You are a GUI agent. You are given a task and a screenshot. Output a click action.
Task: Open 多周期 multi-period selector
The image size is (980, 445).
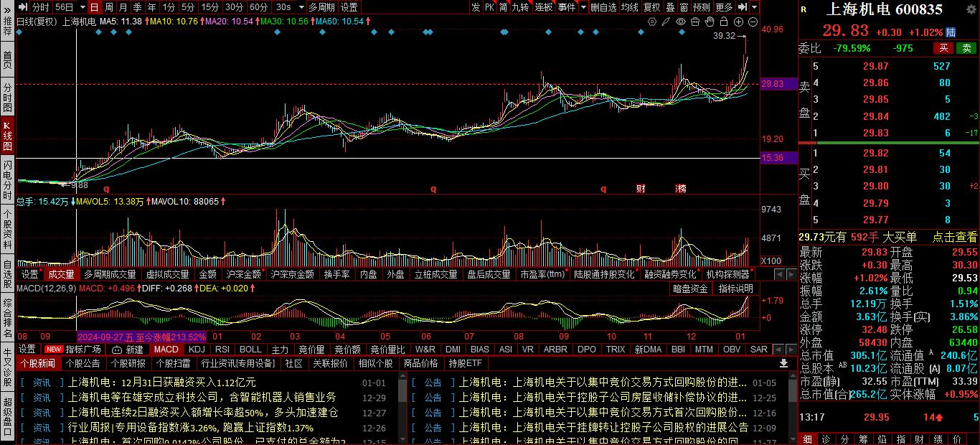(321, 6)
